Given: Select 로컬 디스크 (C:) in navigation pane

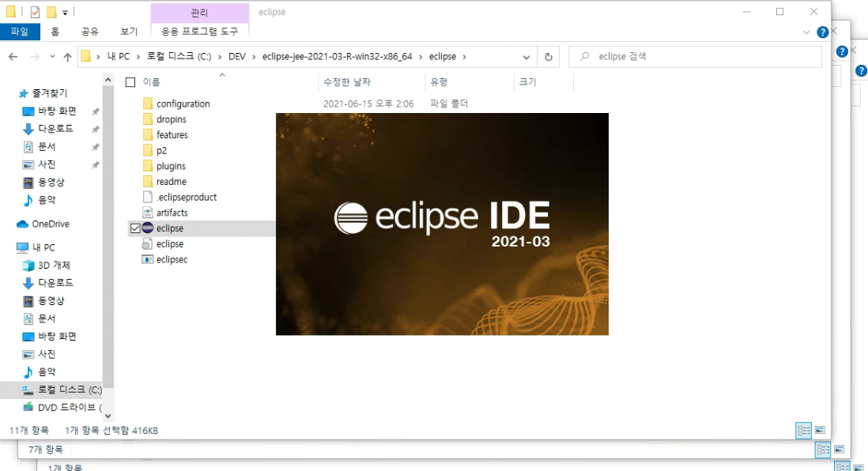Looking at the screenshot, I should 61,390.
